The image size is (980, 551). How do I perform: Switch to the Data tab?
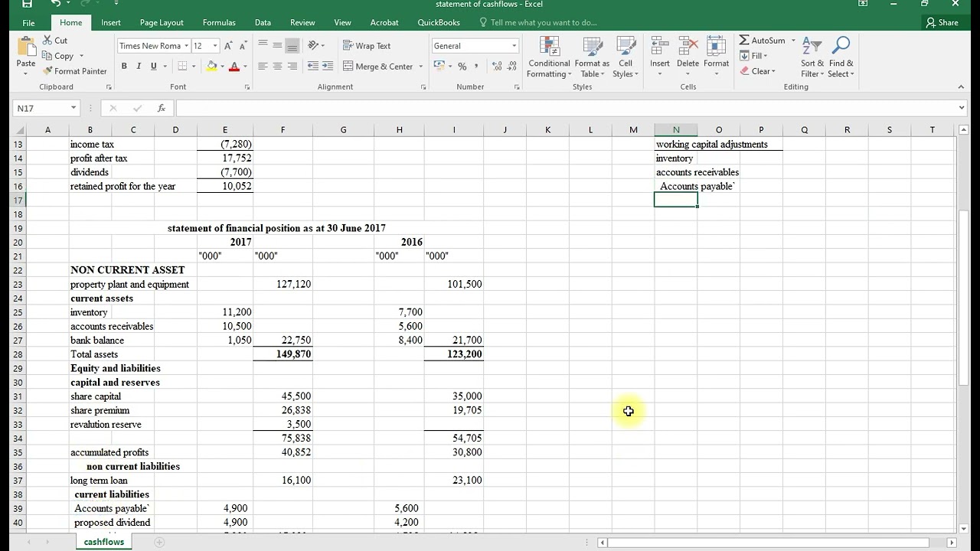coord(263,22)
